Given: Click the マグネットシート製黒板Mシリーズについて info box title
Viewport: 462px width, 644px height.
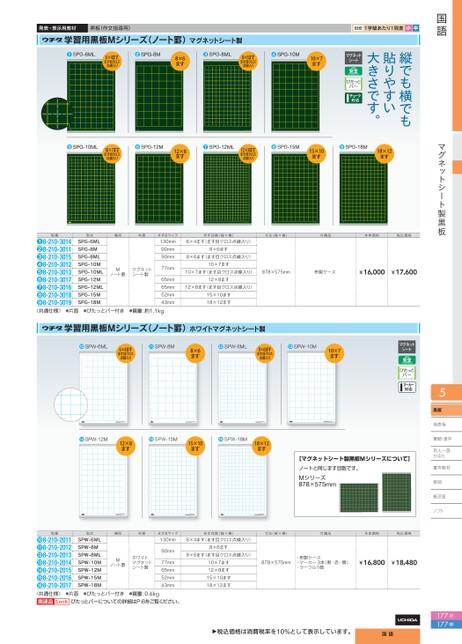Looking at the screenshot, I should pos(354,458).
